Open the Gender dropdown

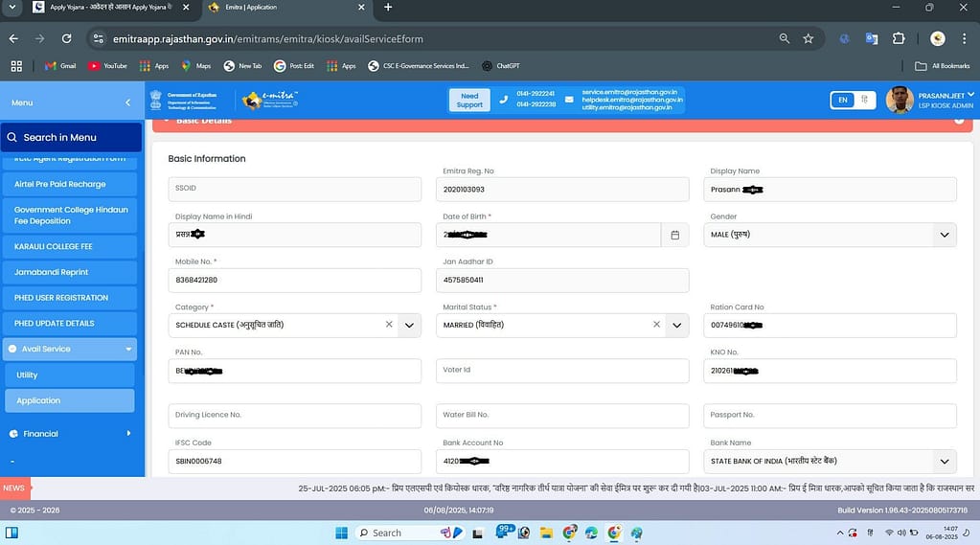pyautogui.click(x=945, y=235)
